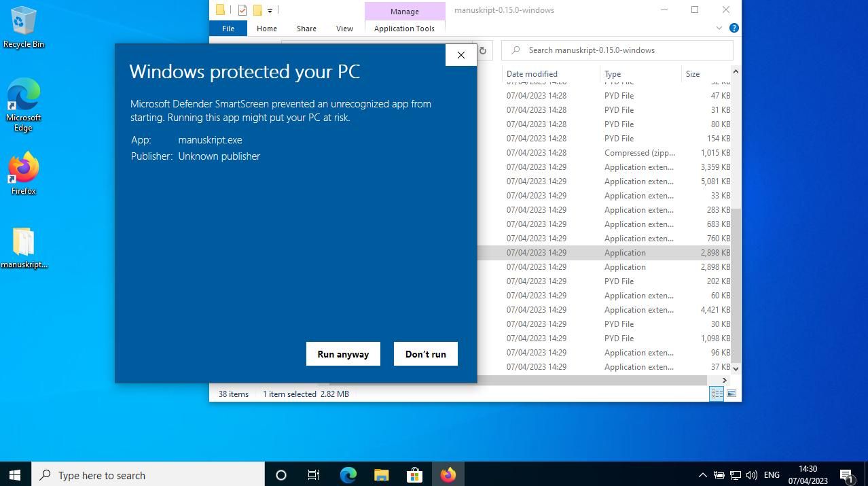Image resolution: width=868 pixels, height=486 pixels.
Task: Click horizontal scrollbar right arrow
Action: pos(725,381)
